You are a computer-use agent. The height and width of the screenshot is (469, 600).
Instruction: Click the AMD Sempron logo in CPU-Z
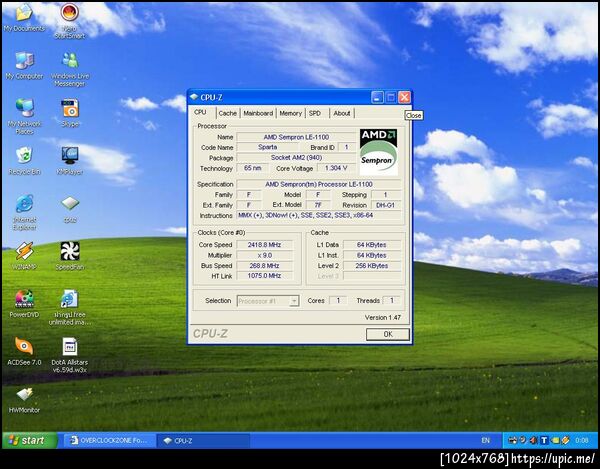point(378,151)
